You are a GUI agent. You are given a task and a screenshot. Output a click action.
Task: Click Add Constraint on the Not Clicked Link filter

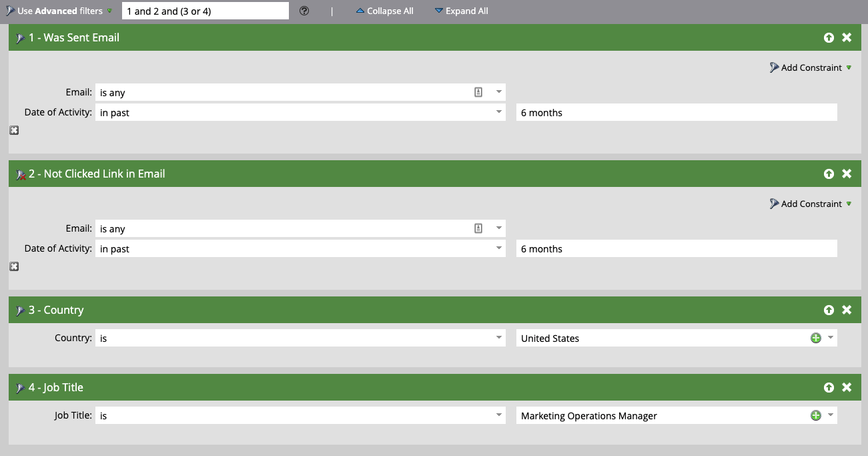(810, 204)
